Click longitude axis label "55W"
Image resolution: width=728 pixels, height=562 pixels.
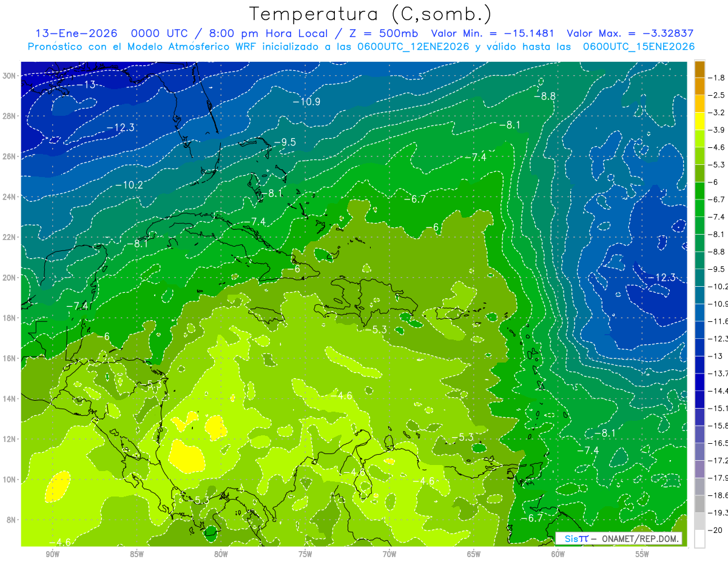pos(642,554)
